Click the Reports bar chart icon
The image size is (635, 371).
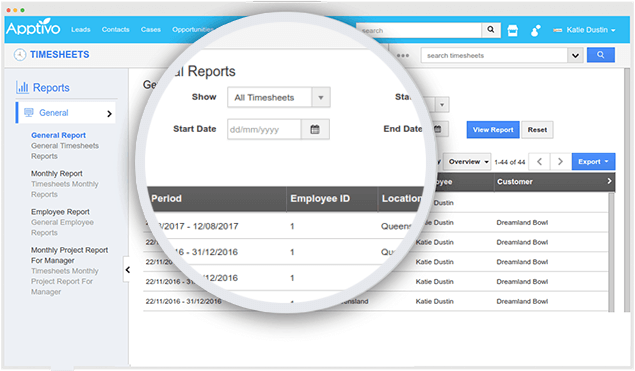[x=22, y=87]
